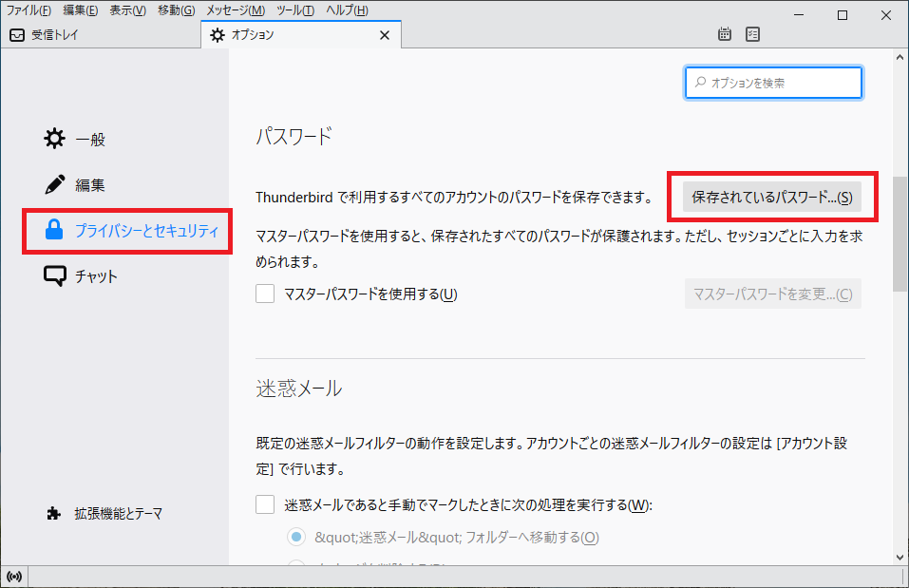Click scrollbar down arrow at bottom
Image resolution: width=909 pixels, height=588 pixels.
900,557
